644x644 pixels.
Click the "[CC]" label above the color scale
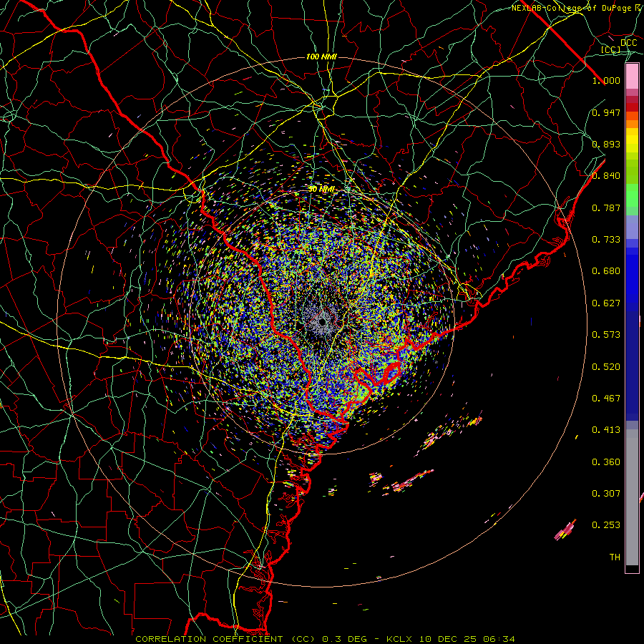(x=610, y=49)
